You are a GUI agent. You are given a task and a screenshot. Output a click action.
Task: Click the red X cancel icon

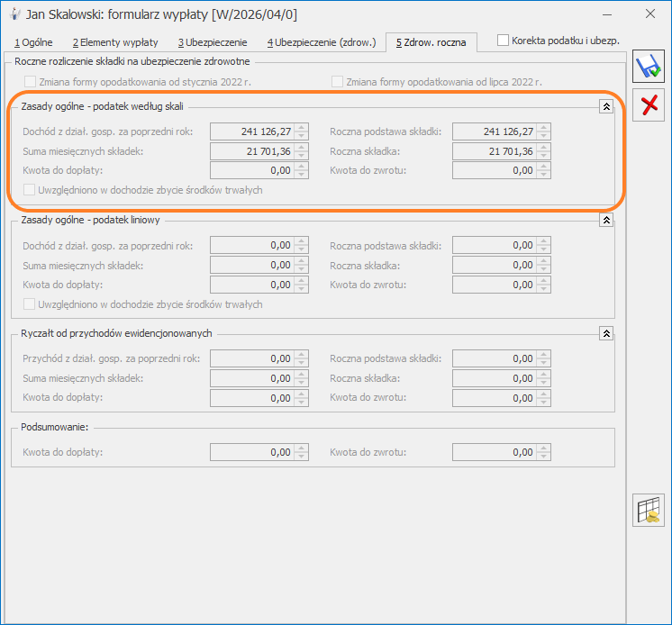pyautogui.click(x=648, y=106)
